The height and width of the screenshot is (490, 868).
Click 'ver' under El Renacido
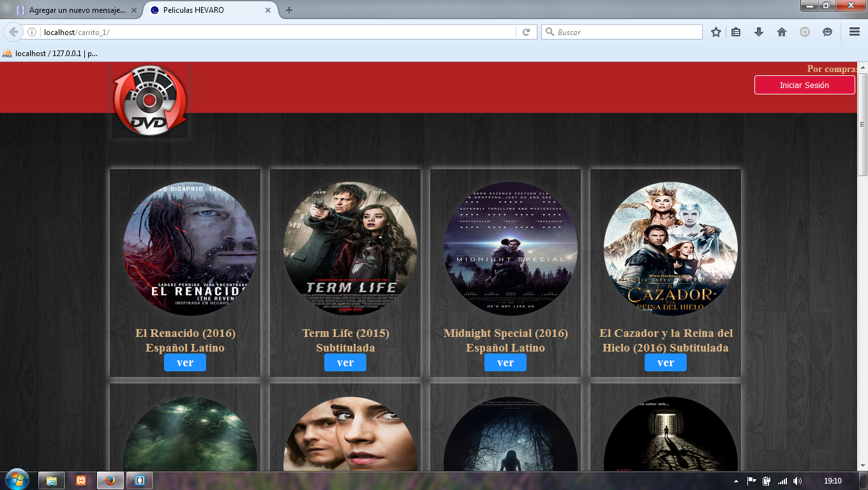[185, 362]
